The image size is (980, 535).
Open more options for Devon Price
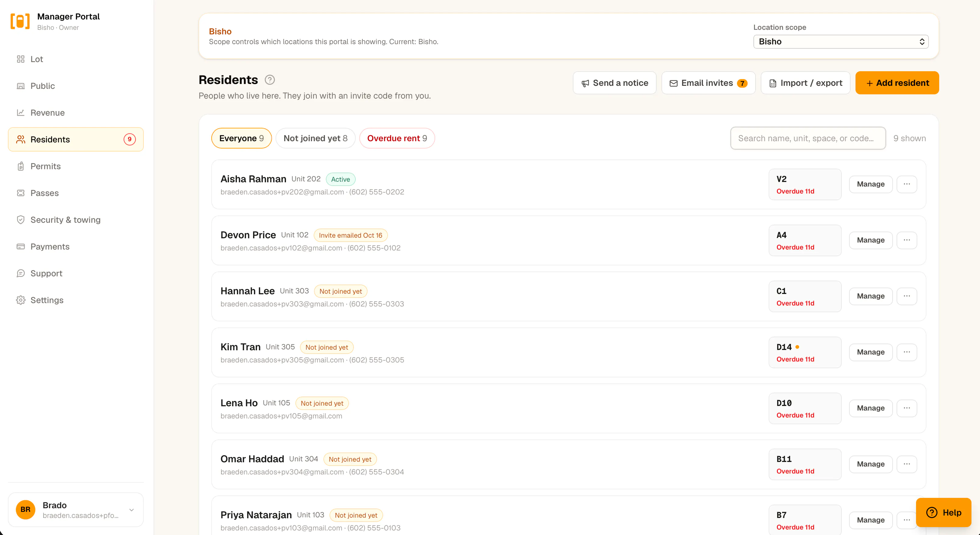[x=907, y=240]
